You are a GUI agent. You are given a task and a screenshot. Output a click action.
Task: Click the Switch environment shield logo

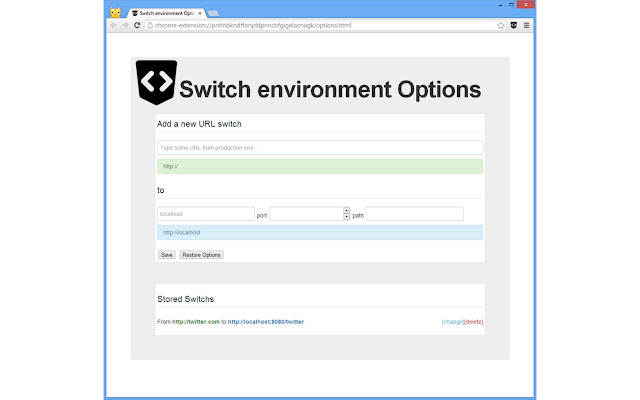tap(156, 82)
